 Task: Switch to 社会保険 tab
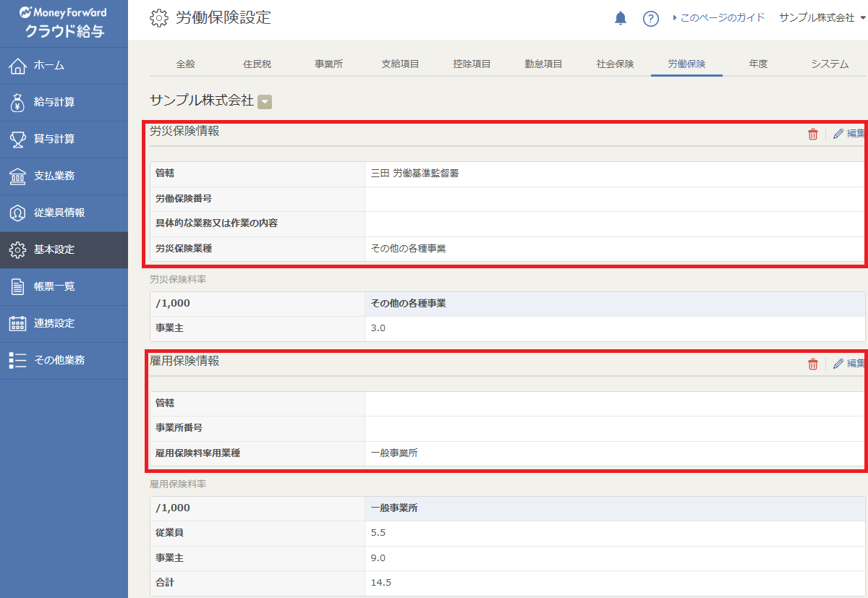point(615,64)
